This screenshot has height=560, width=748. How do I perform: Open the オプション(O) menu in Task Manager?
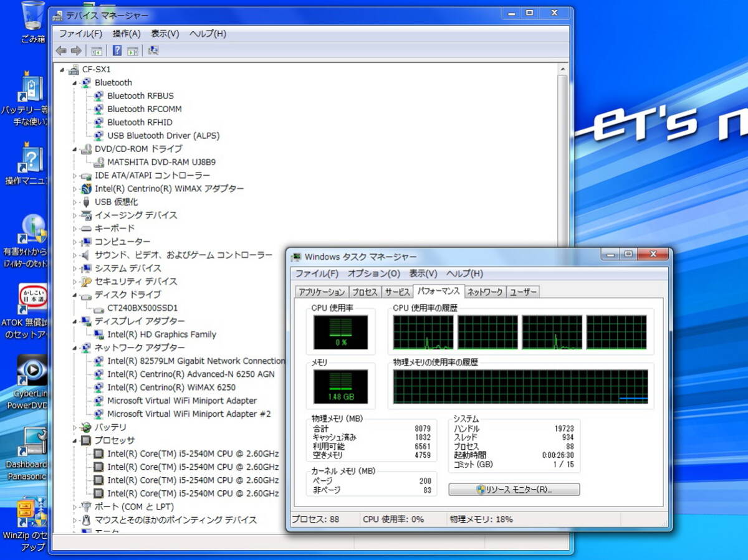373,273
